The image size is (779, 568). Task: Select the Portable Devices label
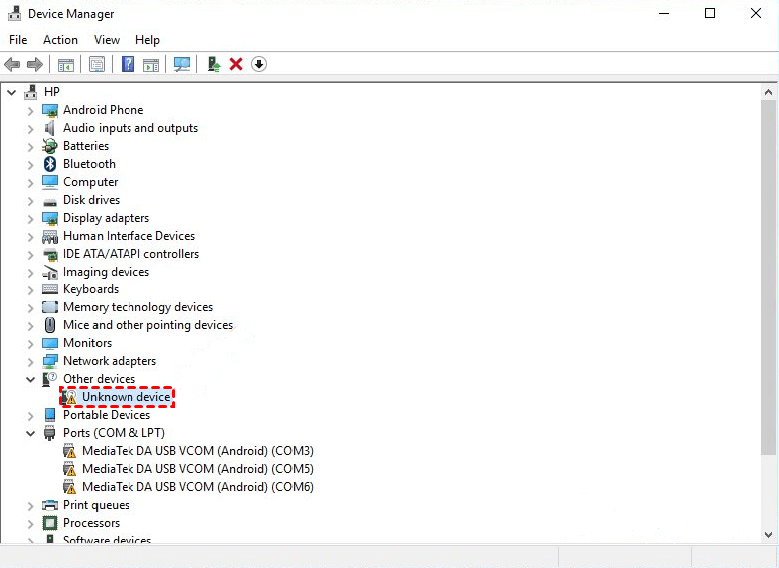[x=106, y=414]
